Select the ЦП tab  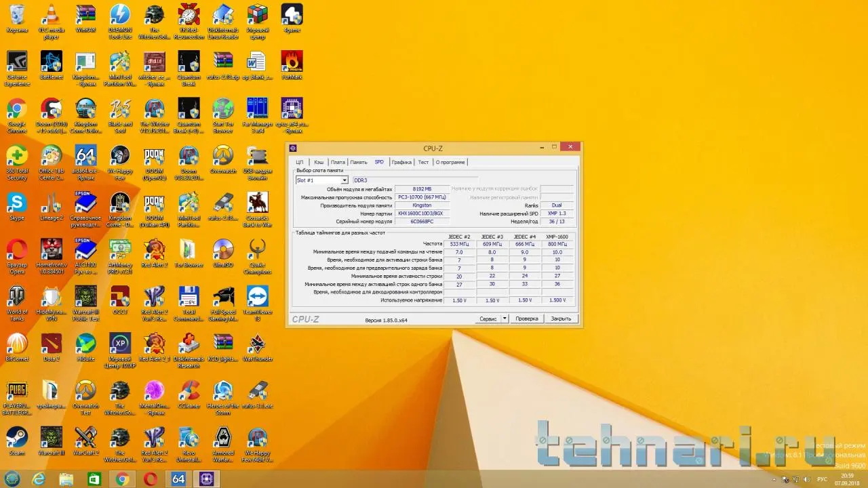pos(300,162)
